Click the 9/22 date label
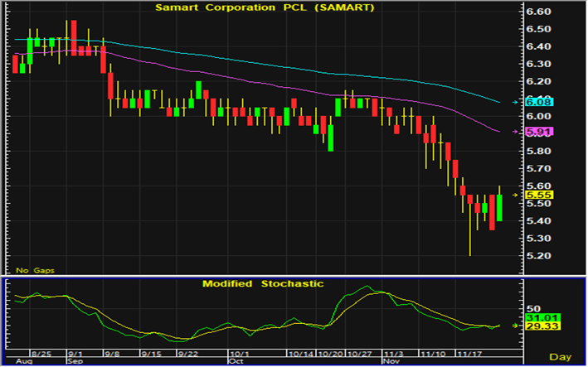 tap(188, 354)
